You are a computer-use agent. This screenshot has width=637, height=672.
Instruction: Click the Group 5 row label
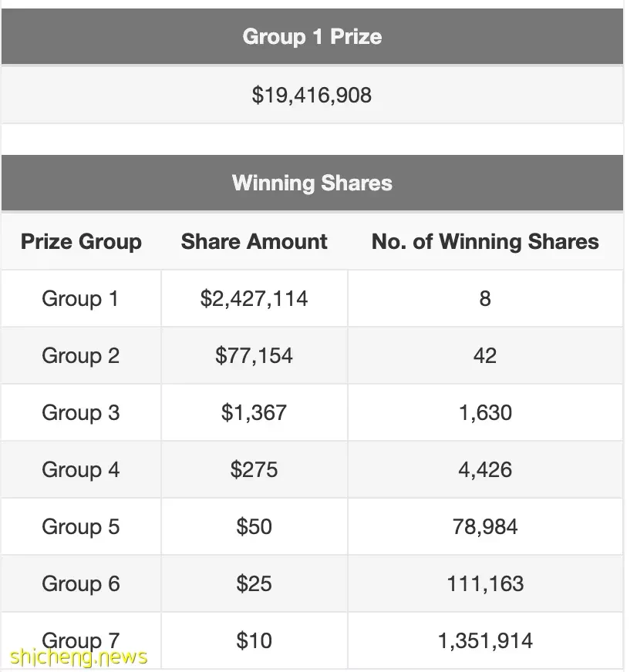coord(81,526)
